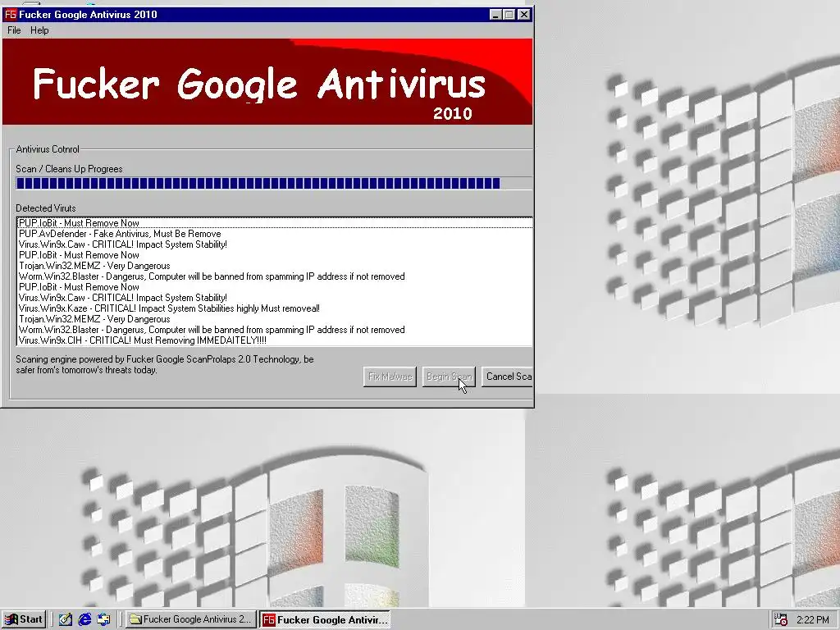
Task: Open the Windows Start menu
Action: 24,619
